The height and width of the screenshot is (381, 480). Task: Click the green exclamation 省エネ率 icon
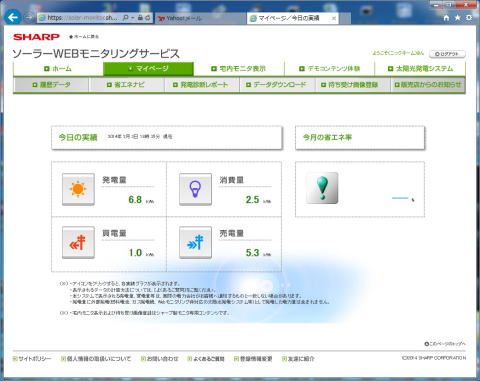(x=322, y=188)
